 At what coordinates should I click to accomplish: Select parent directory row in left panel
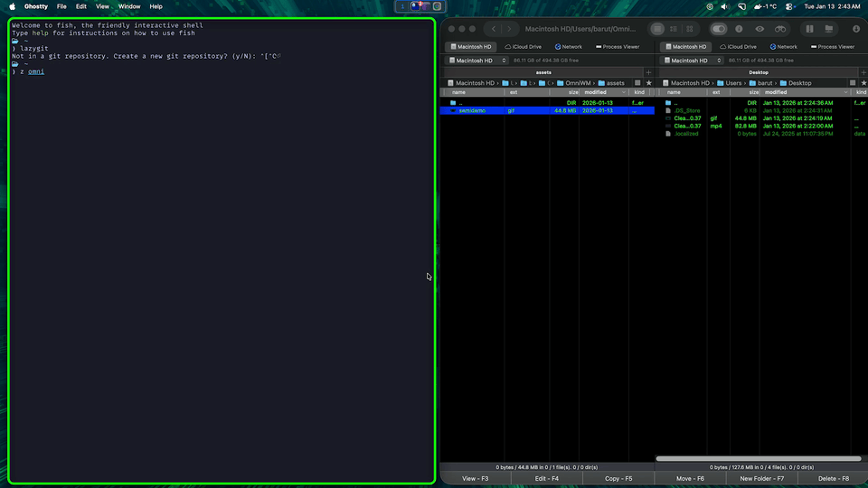click(x=547, y=103)
